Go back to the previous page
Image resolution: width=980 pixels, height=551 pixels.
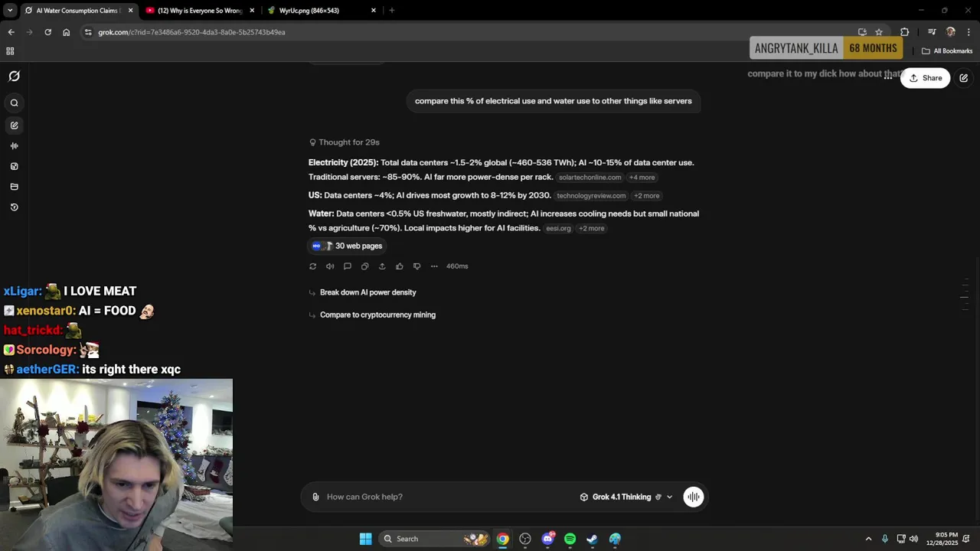click(11, 32)
